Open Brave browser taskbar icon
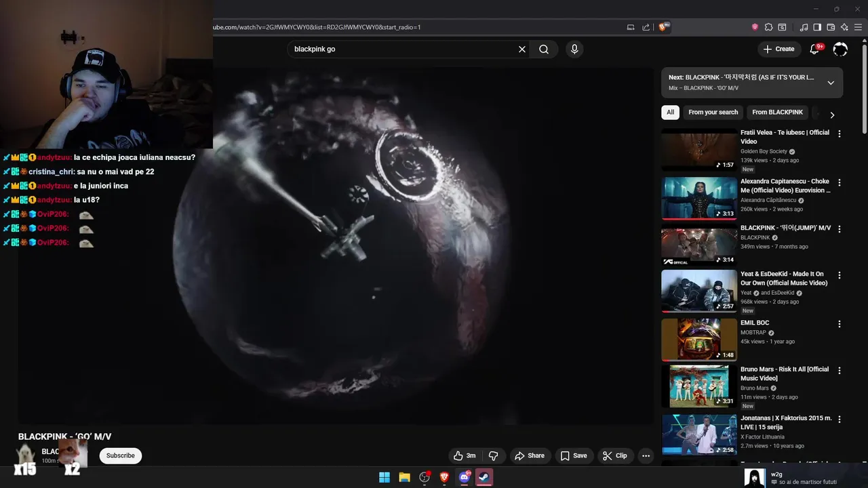The image size is (868, 488). pos(445,477)
